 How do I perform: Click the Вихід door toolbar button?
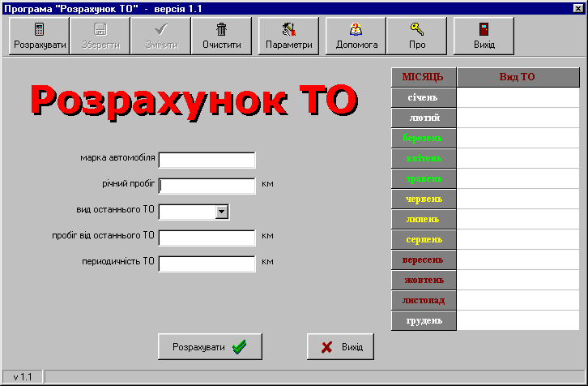coord(484,36)
